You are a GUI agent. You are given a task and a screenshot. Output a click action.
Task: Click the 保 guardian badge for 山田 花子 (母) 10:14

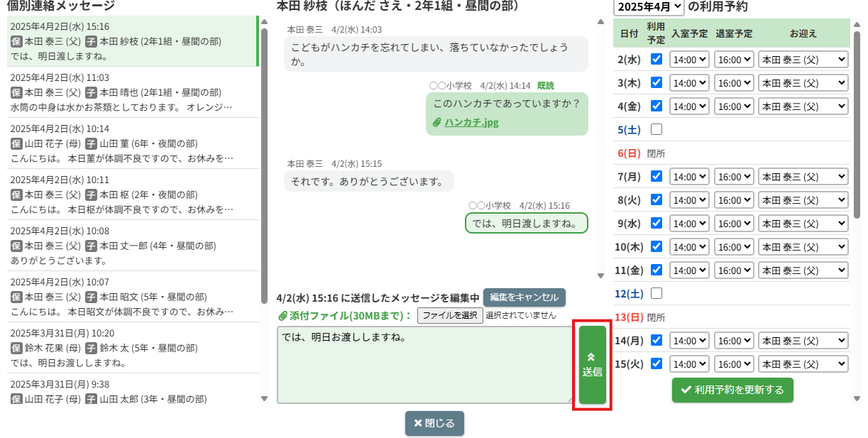pos(16,143)
